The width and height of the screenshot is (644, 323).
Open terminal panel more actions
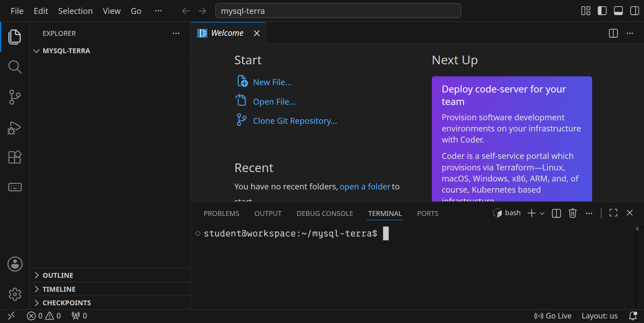pyautogui.click(x=589, y=213)
